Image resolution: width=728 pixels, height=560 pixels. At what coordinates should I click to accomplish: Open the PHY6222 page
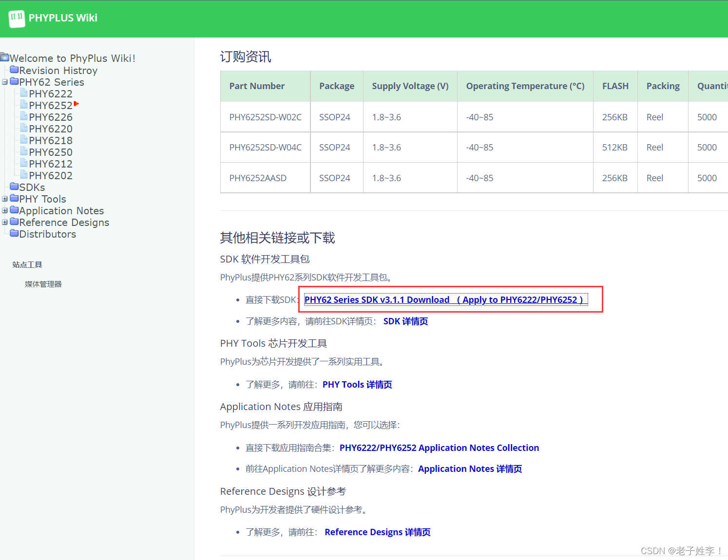tap(51, 94)
